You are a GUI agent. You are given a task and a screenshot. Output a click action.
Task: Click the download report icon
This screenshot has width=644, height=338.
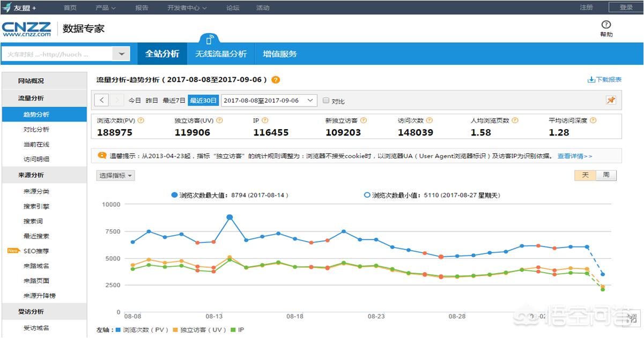coord(591,80)
